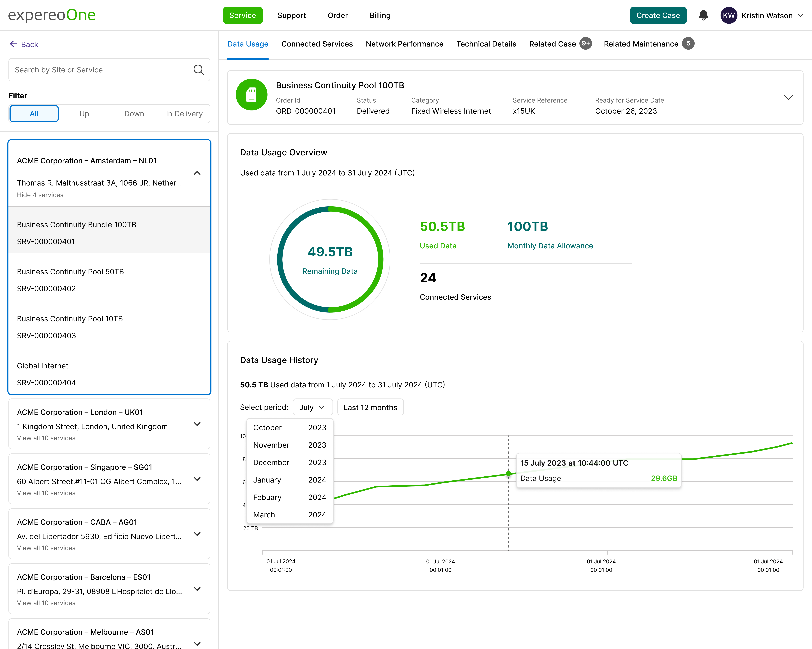Click the search magnifier icon
812x649 pixels.
(x=199, y=70)
